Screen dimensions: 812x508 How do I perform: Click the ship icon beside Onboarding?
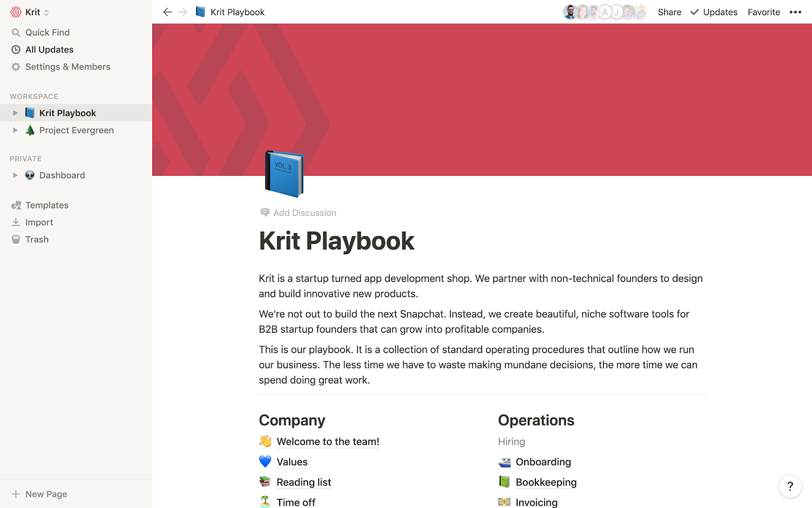pyautogui.click(x=504, y=461)
